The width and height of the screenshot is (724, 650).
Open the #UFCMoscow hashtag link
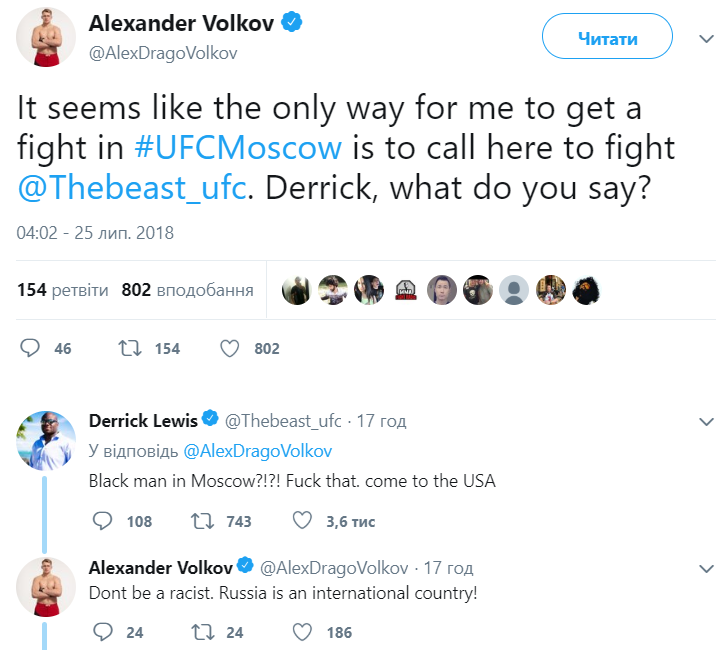238,148
